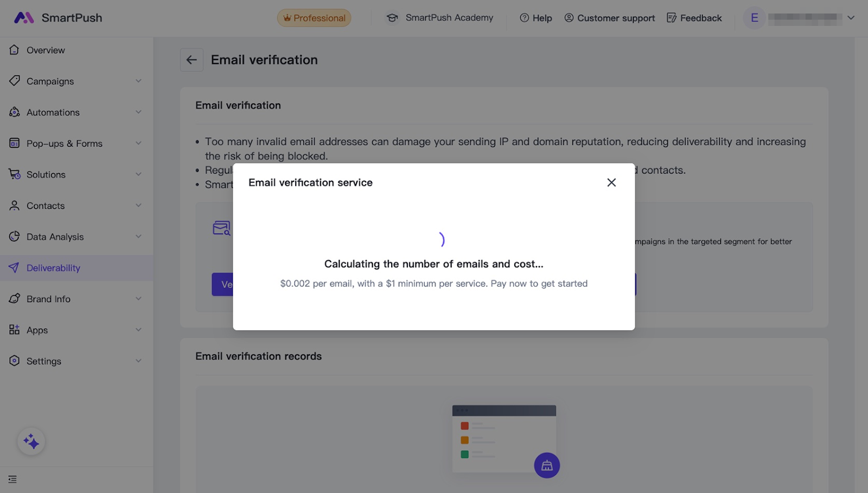
Task: Open the AI assistant sparkle button
Action: (x=31, y=441)
